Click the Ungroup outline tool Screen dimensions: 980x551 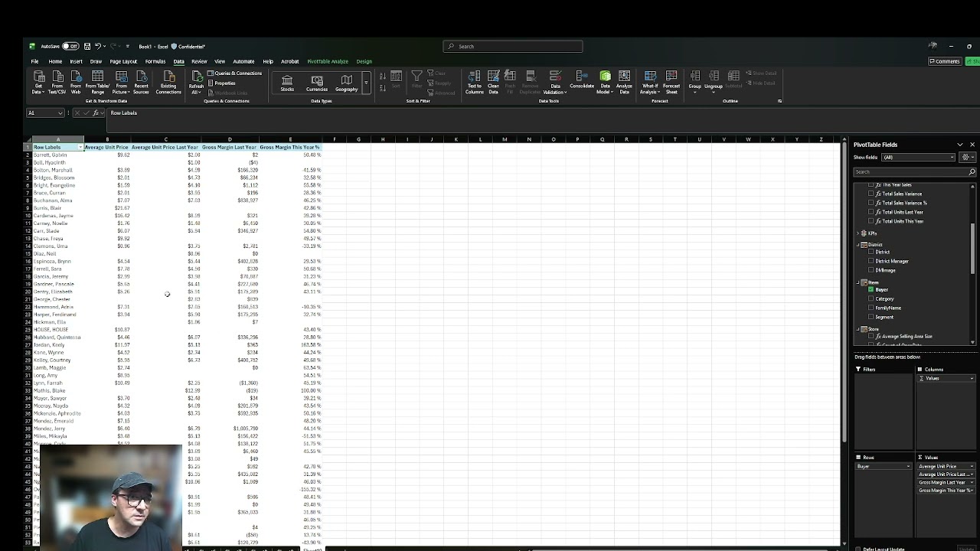(714, 80)
